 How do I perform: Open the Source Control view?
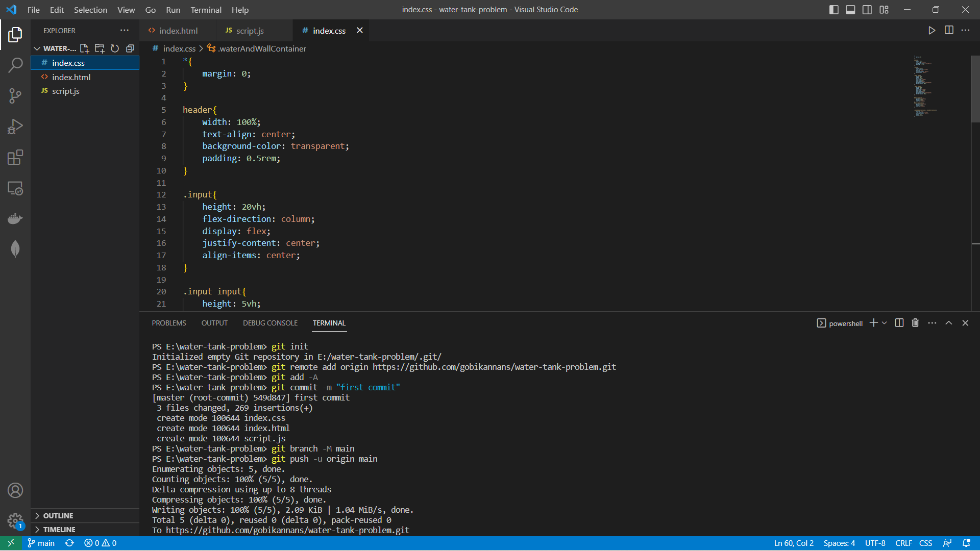[x=15, y=96]
